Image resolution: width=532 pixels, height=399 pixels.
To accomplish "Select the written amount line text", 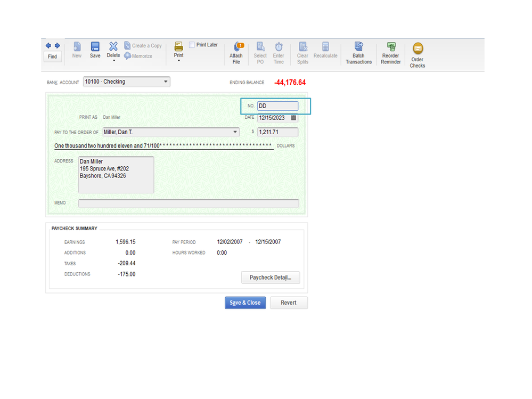I will 163,146.
